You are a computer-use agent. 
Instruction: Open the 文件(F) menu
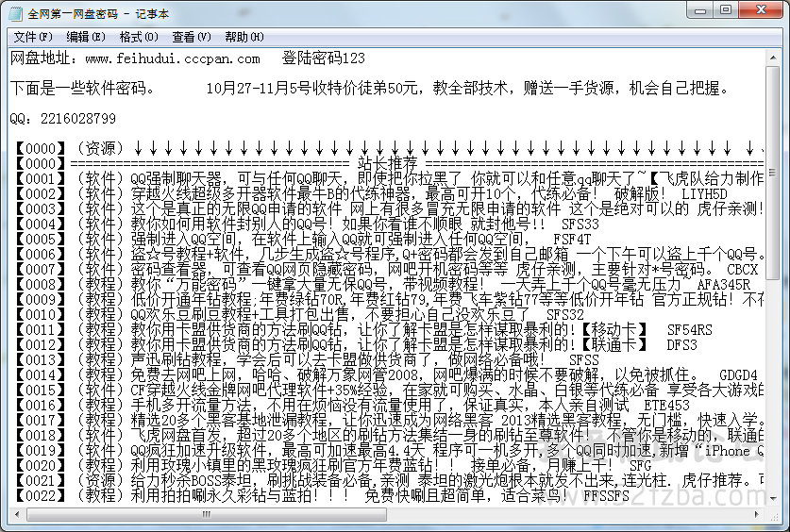[x=33, y=37]
